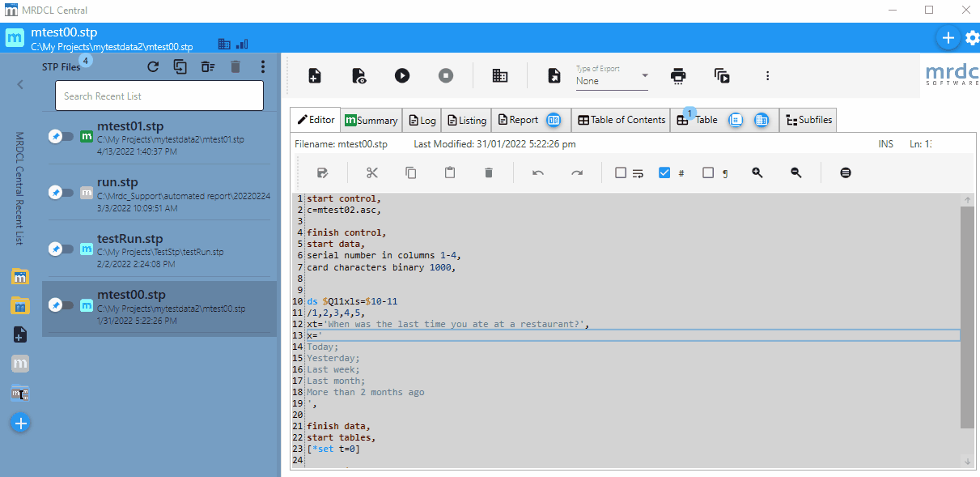980x477 pixels.
Task: Open settings gear in the blue header
Action: click(x=972, y=37)
